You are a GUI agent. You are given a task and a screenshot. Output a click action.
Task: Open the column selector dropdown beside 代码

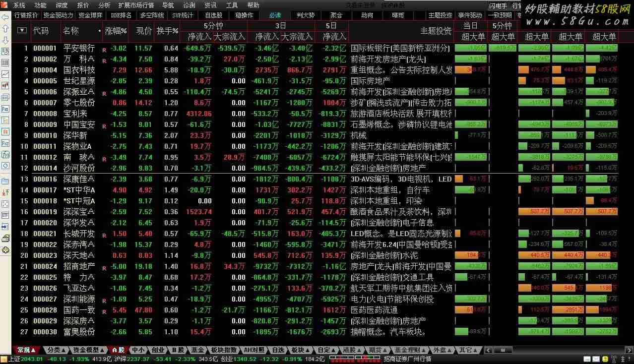pos(22,31)
